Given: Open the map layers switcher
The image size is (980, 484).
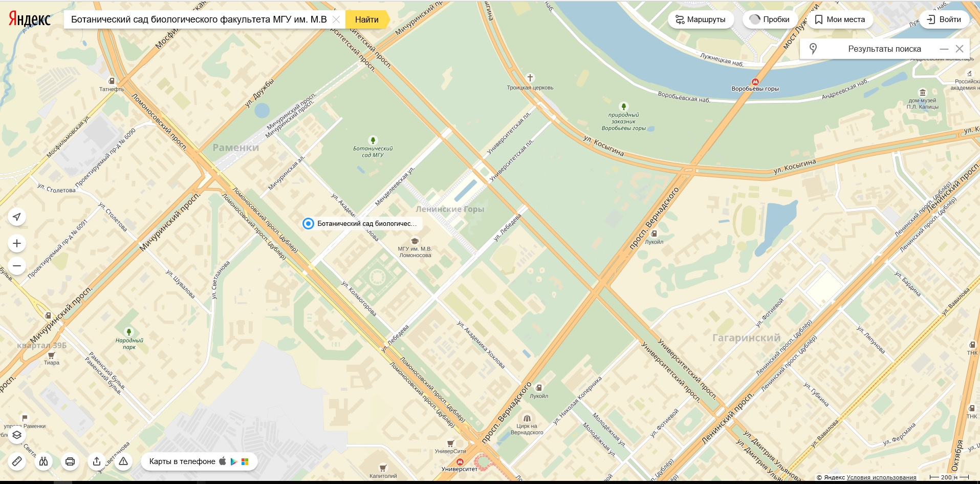Looking at the screenshot, I should point(17,435).
